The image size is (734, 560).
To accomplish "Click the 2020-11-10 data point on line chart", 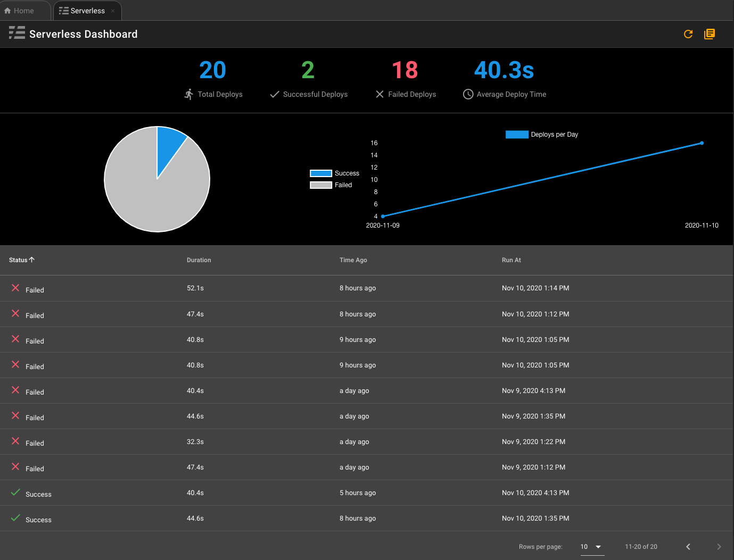I will pyautogui.click(x=702, y=143).
